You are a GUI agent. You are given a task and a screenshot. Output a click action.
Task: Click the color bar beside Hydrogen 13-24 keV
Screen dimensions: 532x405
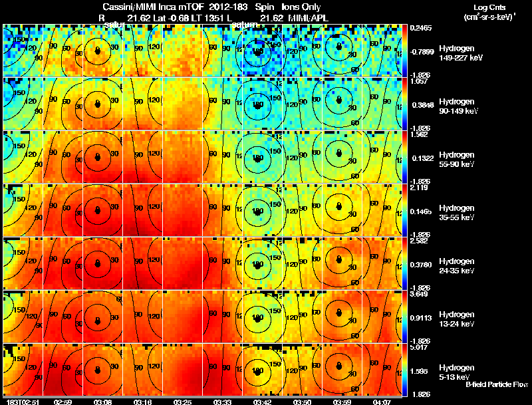(404, 317)
